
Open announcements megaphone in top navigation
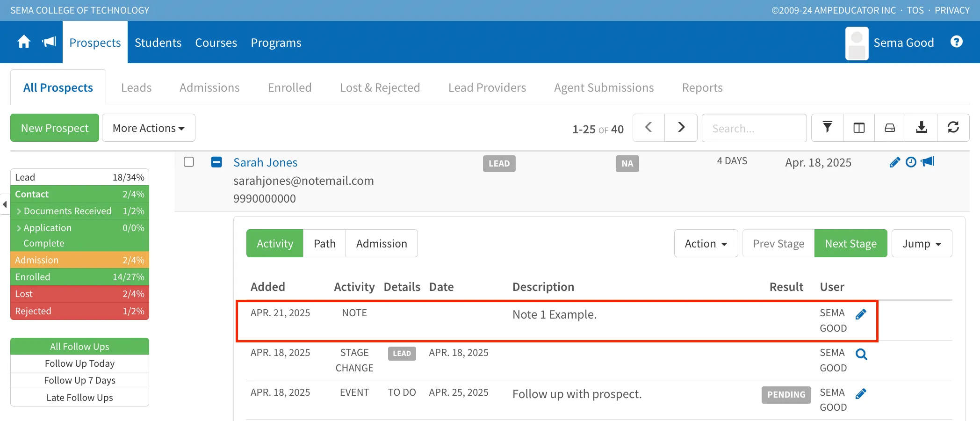[49, 42]
